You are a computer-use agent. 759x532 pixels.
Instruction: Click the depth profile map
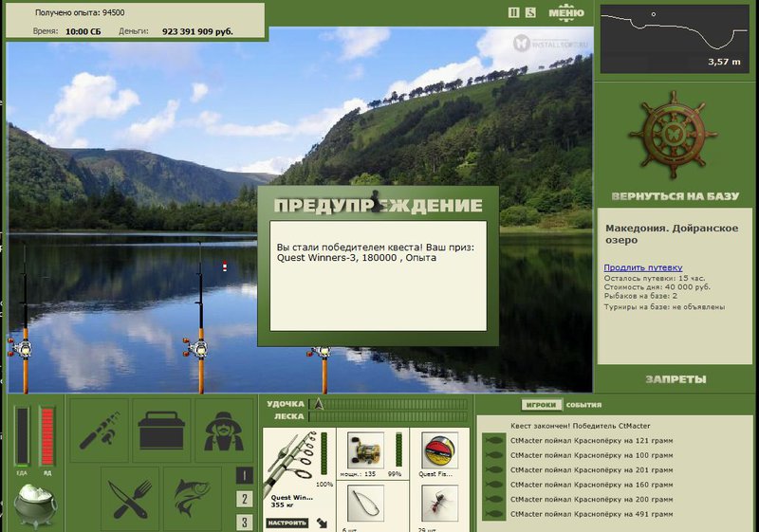[x=675, y=39]
